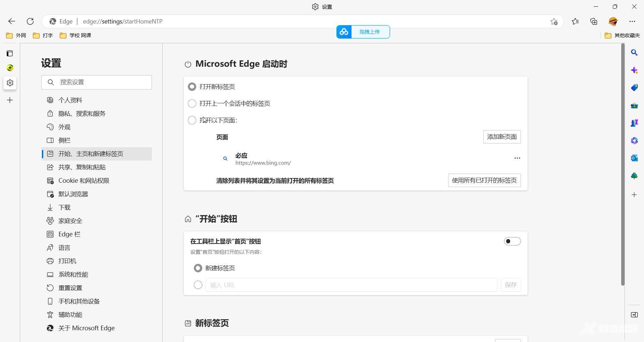Click the 输入 URL text field
The image size is (644, 342).
click(x=351, y=285)
